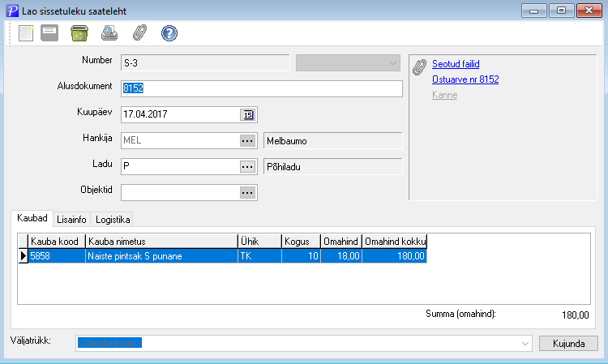This screenshot has width=608, height=364.
Task: Open help with the question mark icon
Action: pyautogui.click(x=169, y=33)
